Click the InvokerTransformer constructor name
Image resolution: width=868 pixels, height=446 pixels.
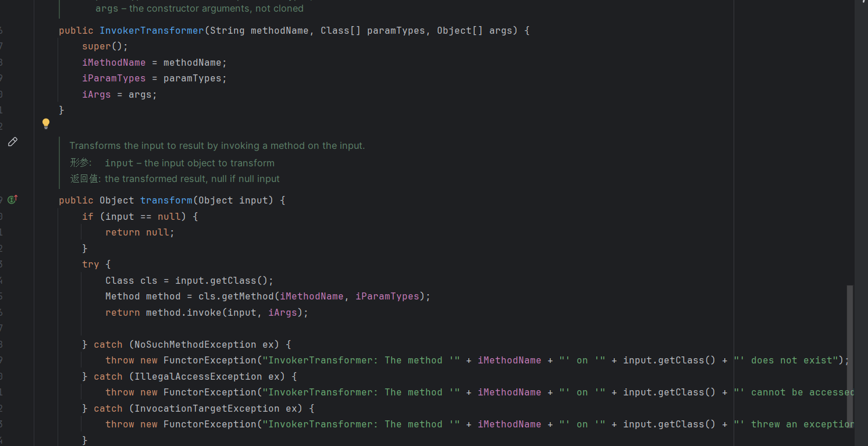[152, 30]
